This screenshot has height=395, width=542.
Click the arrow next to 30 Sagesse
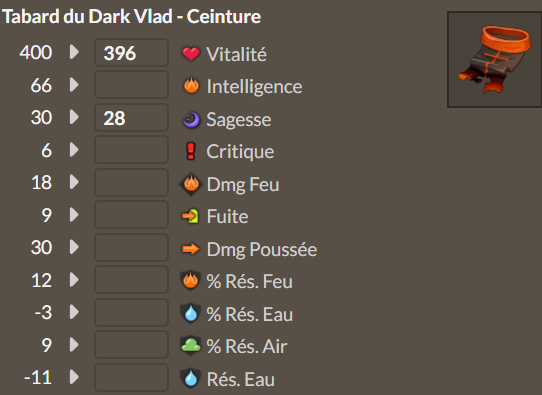coord(74,117)
